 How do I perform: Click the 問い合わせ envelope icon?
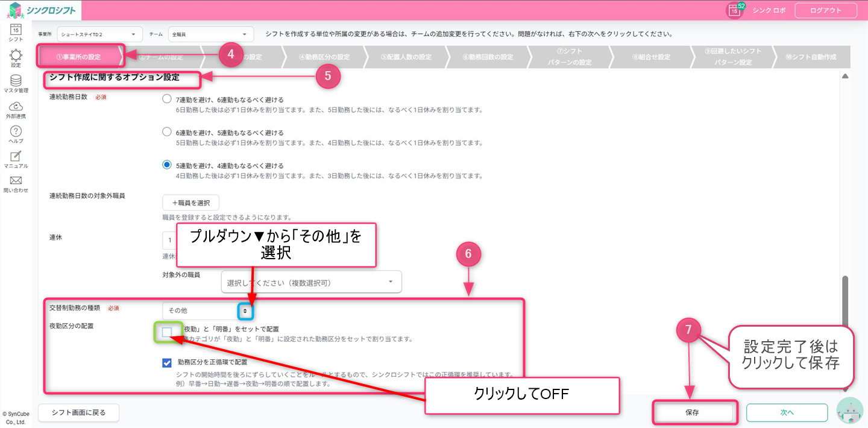point(16,181)
